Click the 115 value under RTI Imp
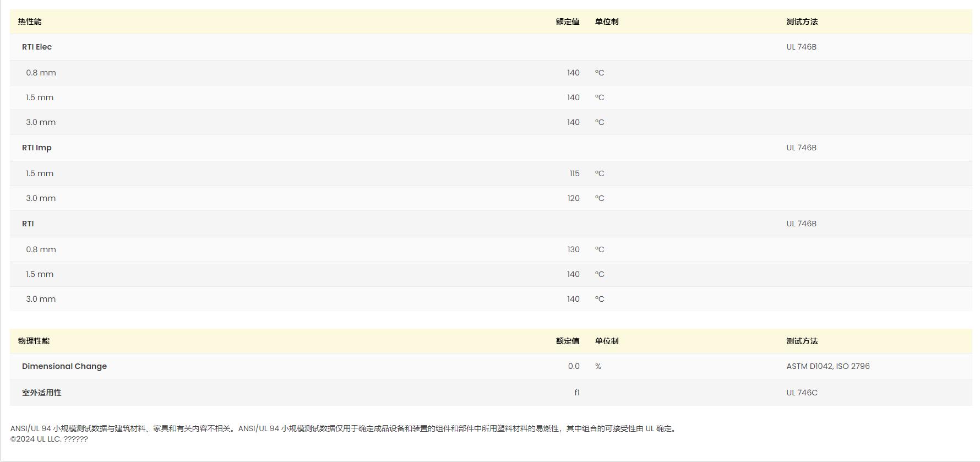This screenshot has height=462, width=980. coord(574,173)
